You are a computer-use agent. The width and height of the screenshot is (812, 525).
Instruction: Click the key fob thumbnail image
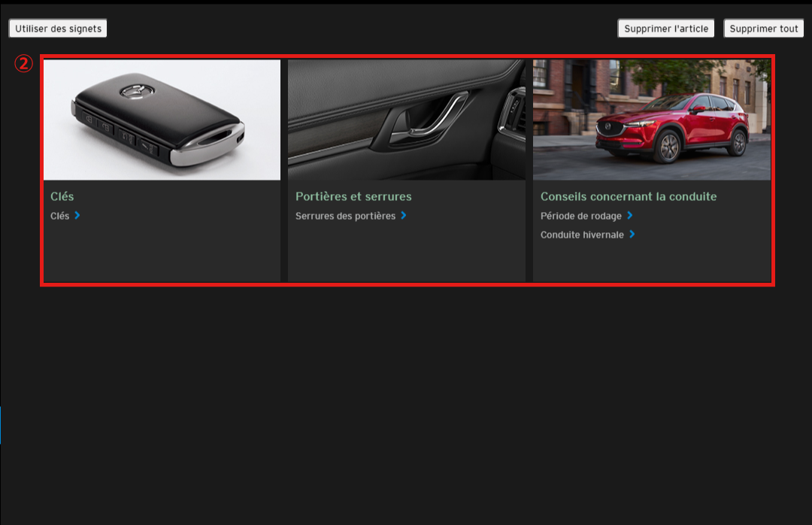click(162, 120)
